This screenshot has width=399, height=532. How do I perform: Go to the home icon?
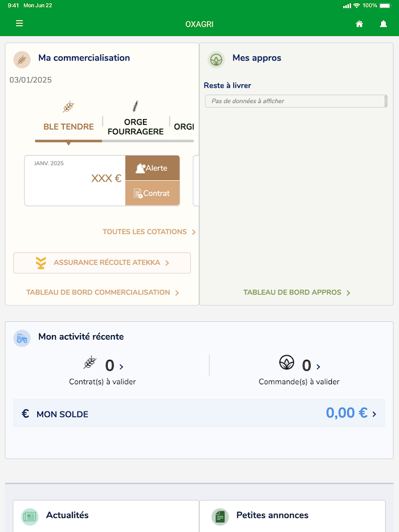[359, 24]
